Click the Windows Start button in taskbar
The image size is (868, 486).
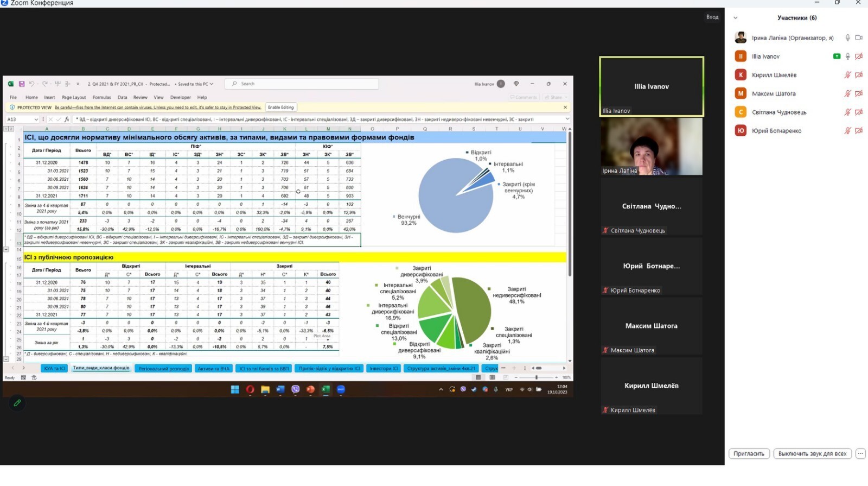click(235, 389)
